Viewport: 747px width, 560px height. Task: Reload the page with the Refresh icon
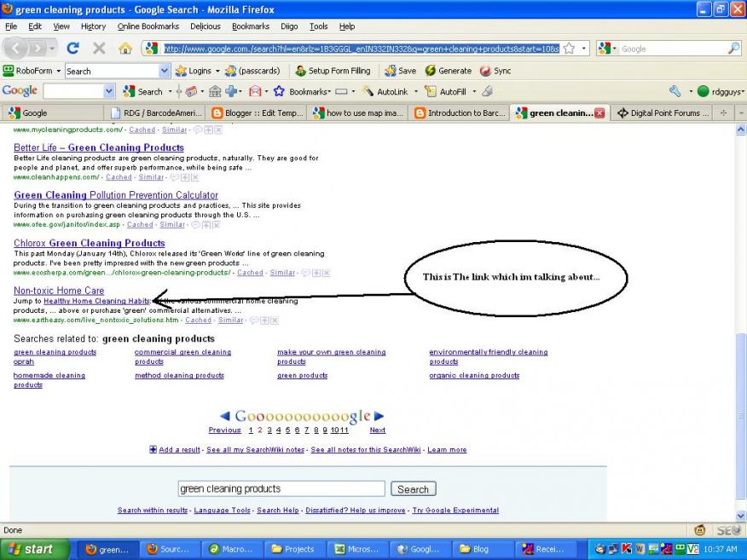72,48
